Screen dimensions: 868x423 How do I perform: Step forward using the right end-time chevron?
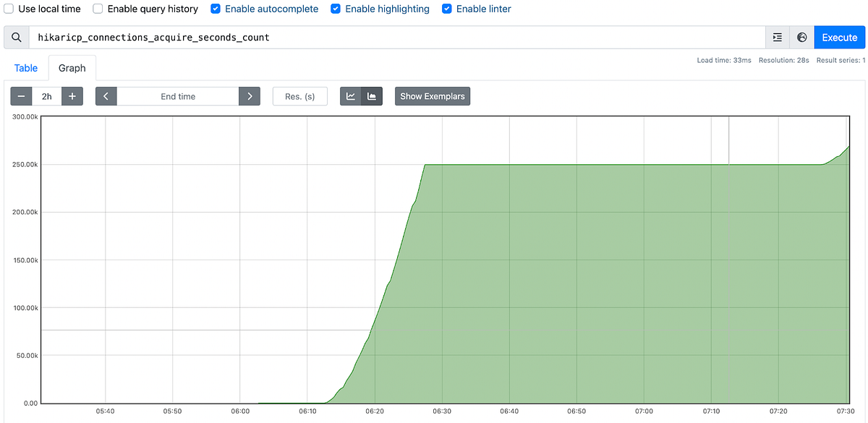pos(250,95)
